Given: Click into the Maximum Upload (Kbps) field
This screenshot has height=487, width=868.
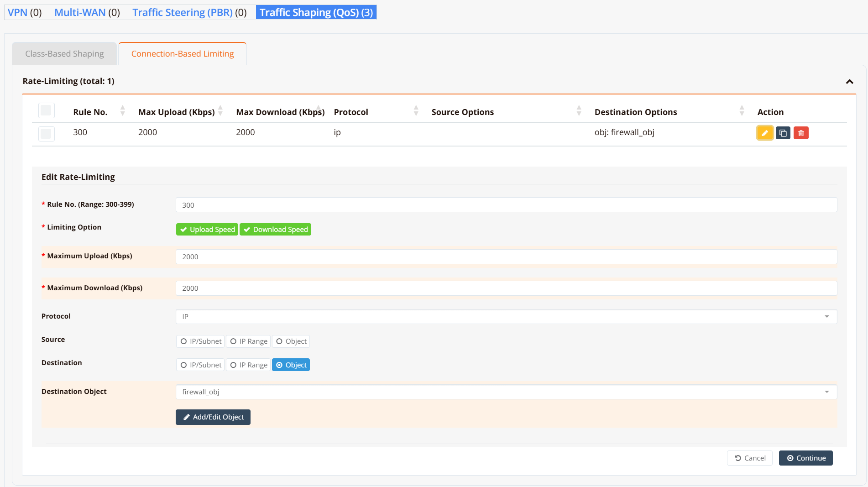Looking at the screenshot, I should point(506,257).
